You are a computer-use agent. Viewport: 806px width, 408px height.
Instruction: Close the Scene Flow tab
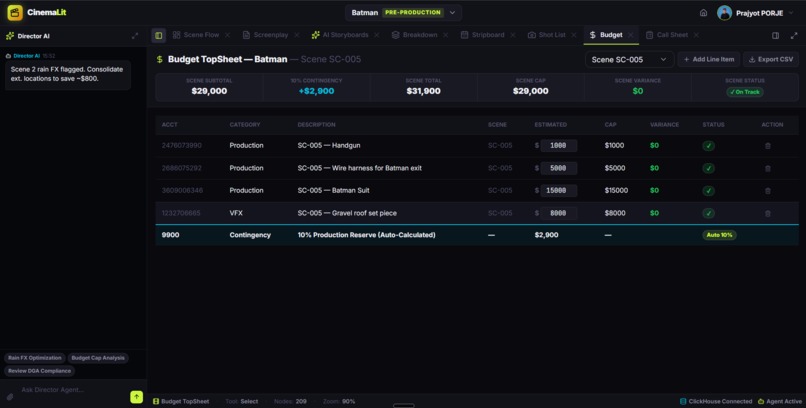pos(227,35)
